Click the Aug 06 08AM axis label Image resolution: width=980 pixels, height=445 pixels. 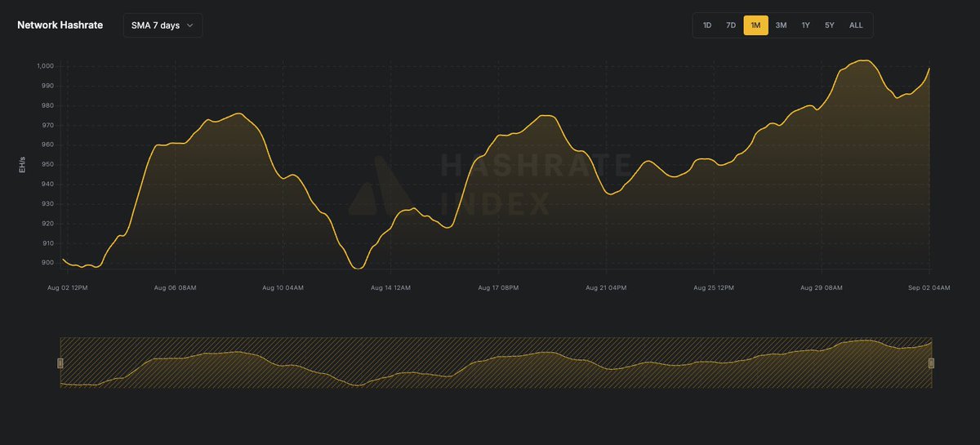point(175,287)
